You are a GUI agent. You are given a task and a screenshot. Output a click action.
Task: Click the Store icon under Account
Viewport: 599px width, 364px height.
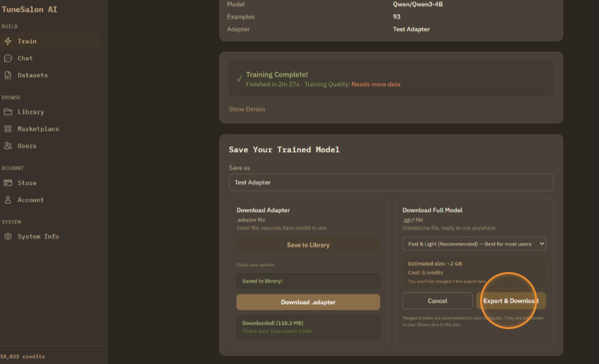(x=8, y=183)
